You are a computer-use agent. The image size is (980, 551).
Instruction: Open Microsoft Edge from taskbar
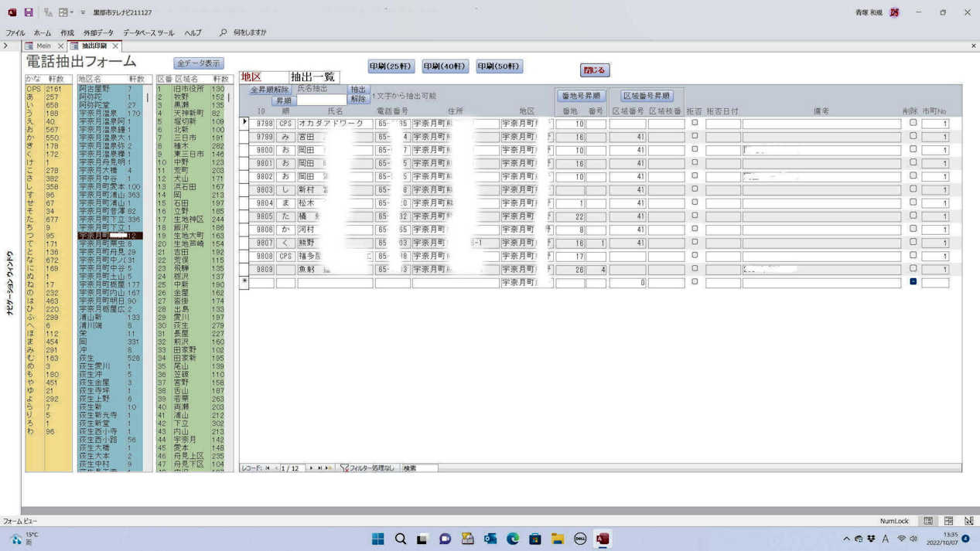(512, 539)
